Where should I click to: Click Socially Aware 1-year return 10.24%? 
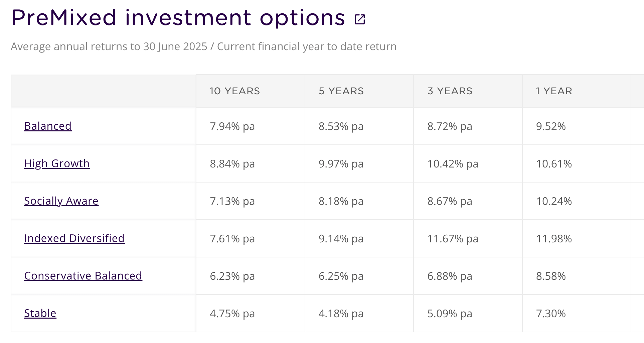[x=554, y=201]
